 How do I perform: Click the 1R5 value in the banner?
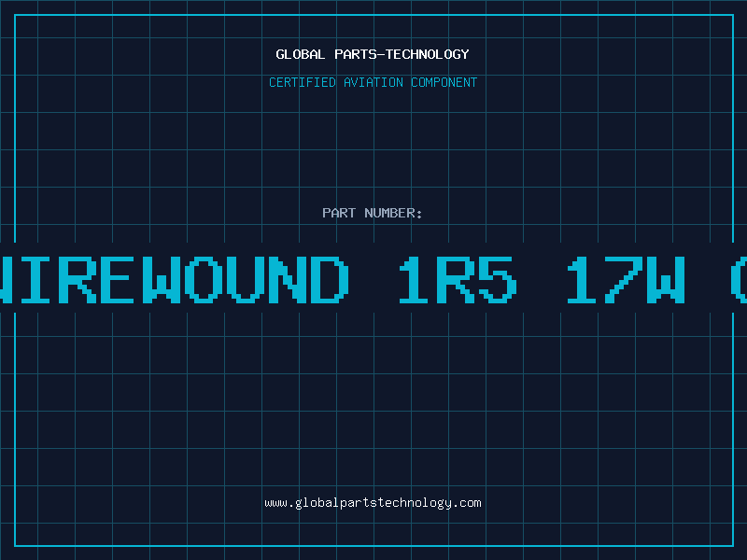pos(458,279)
